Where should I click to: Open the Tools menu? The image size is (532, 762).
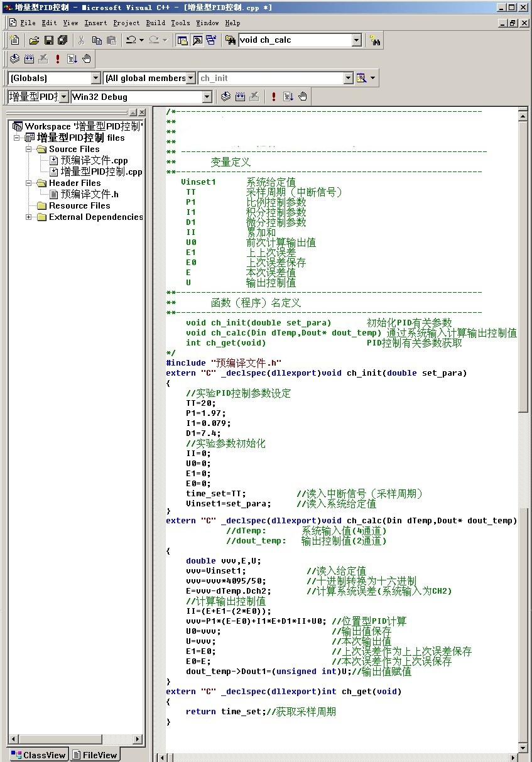pyautogui.click(x=180, y=23)
